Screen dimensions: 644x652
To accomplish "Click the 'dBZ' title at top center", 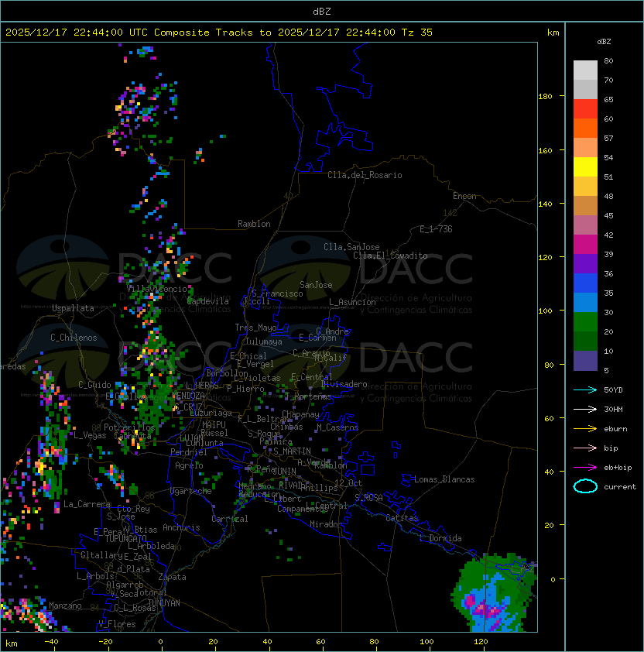I will coord(322,11).
